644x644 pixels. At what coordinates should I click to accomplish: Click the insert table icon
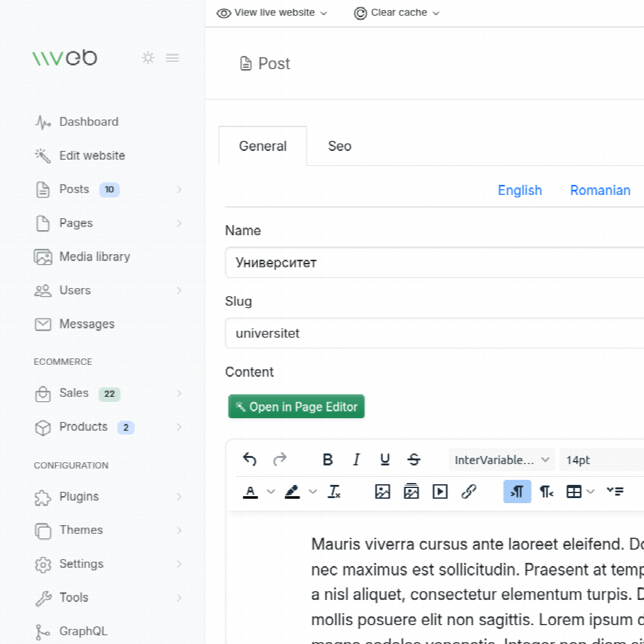[x=574, y=492]
